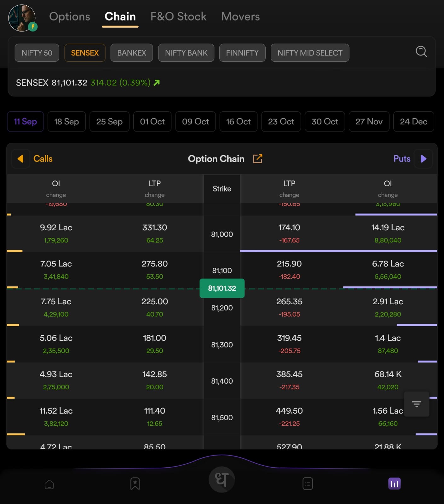Tap the center Dhan logo button

click(222, 479)
